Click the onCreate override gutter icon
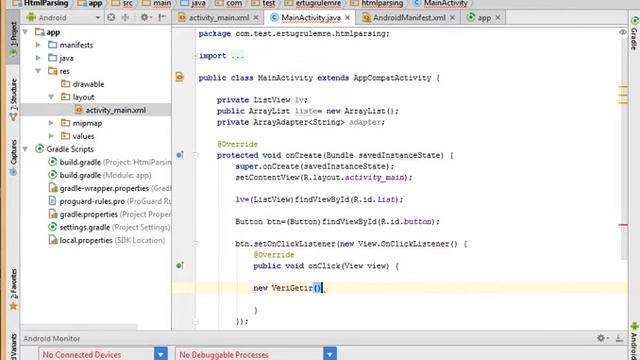 click(x=180, y=155)
